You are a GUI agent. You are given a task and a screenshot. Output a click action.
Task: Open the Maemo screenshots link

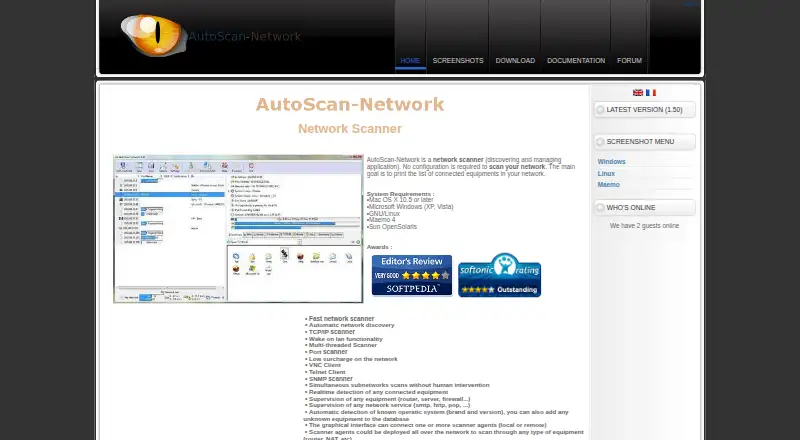tap(609, 185)
